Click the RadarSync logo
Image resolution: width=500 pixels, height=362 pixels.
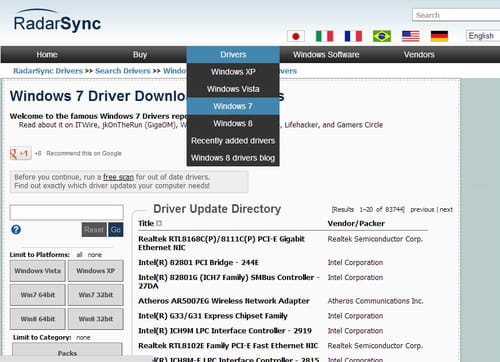coord(57,21)
